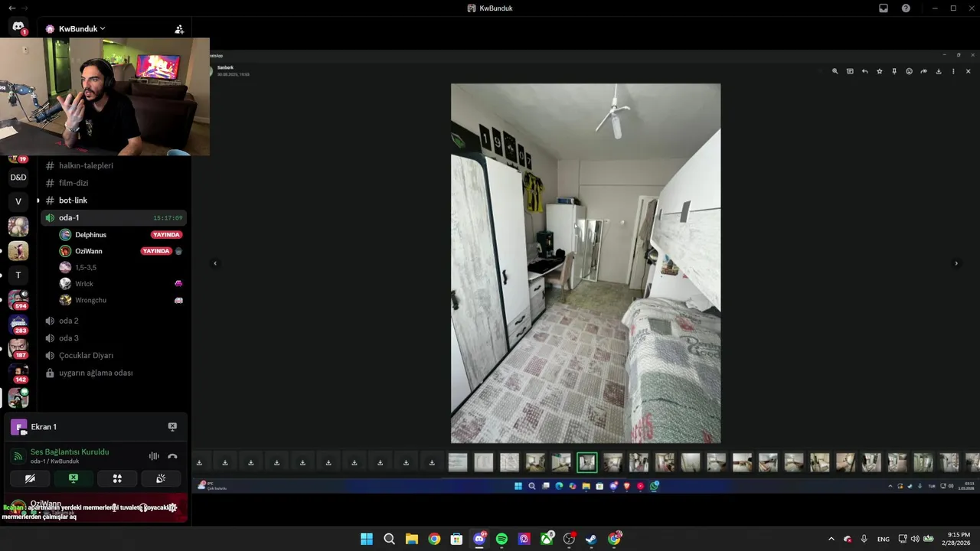Open Discord direct messages home icon

coord(18,27)
